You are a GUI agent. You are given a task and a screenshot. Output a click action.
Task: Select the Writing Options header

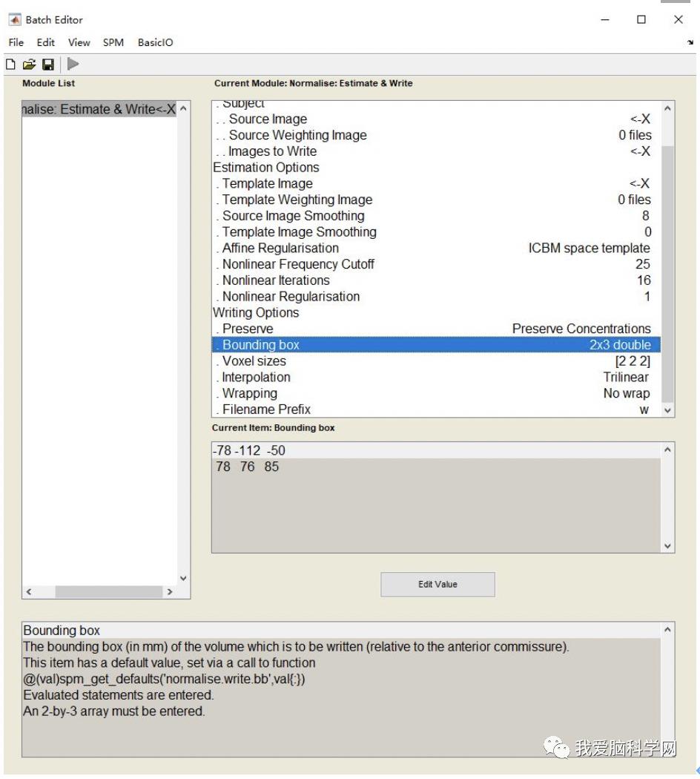(436, 312)
